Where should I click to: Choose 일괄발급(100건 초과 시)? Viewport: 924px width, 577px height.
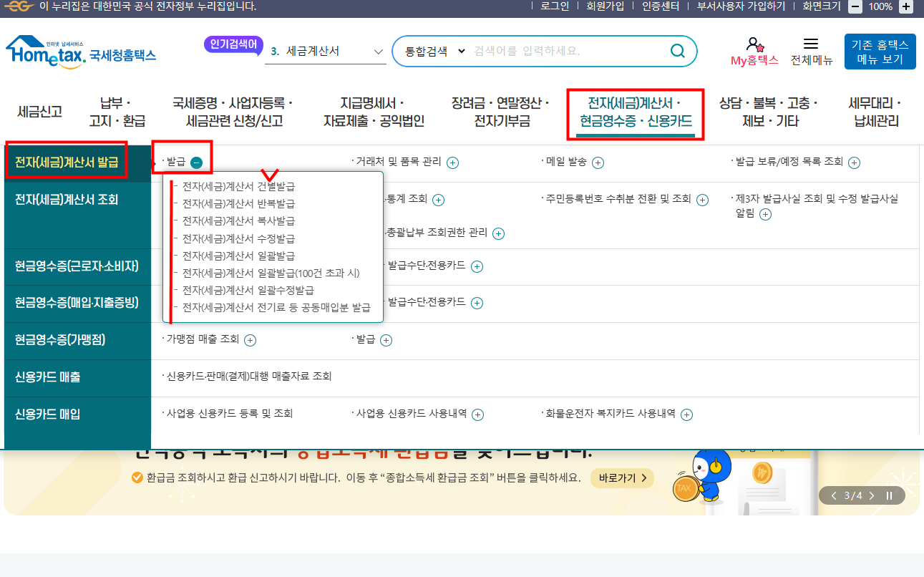click(x=271, y=273)
